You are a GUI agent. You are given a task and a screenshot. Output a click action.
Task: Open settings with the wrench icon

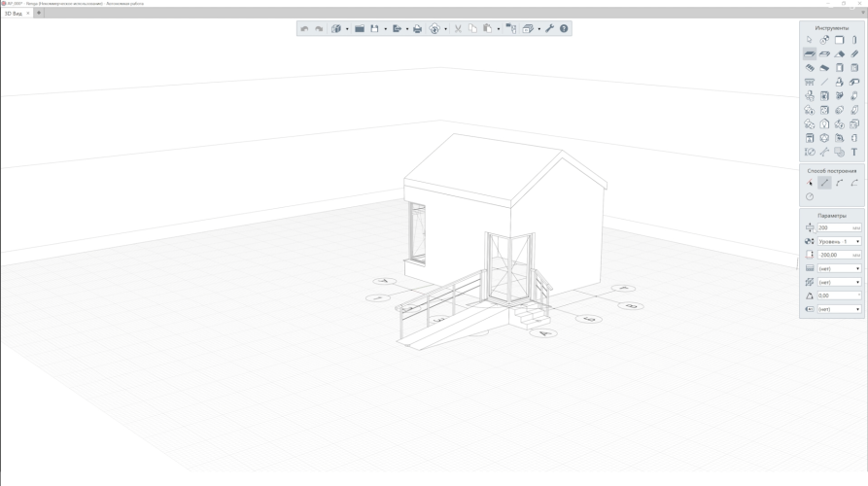pos(550,29)
